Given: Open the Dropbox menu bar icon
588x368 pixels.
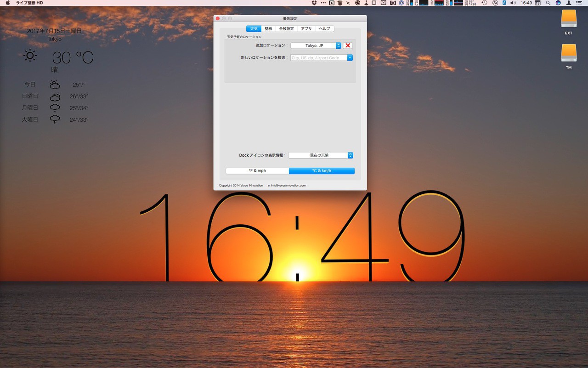Looking at the screenshot, I should pyautogui.click(x=315, y=3).
